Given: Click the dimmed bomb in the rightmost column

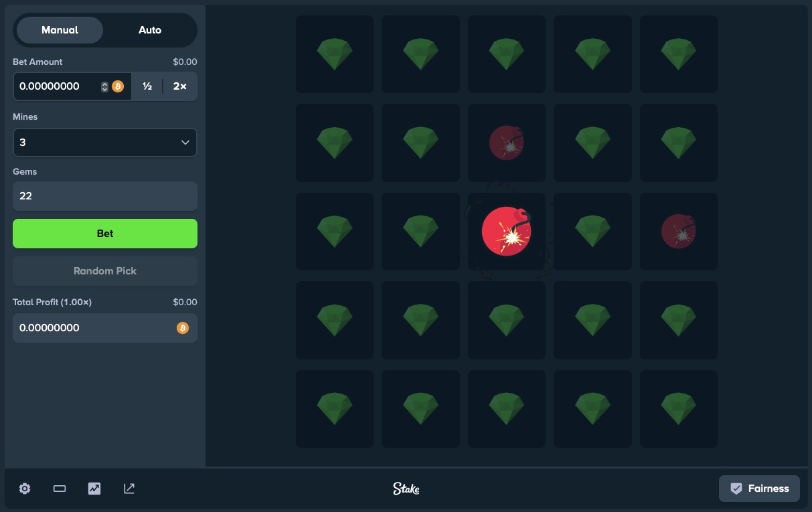Looking at the screenshot, I should pyautogui.click(x=678, y=232).
